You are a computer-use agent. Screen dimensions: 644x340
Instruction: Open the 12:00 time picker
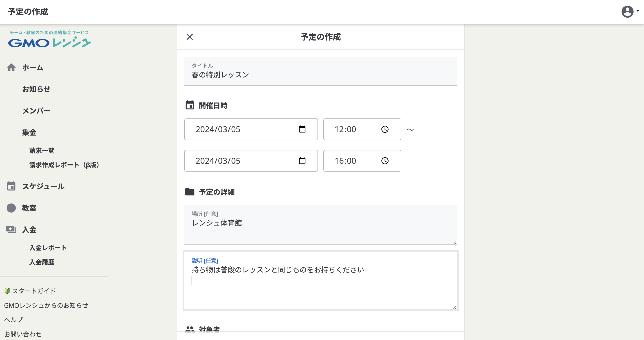[x=385, y=129]
